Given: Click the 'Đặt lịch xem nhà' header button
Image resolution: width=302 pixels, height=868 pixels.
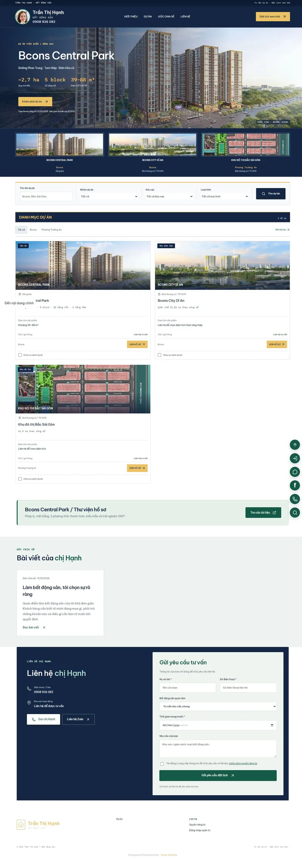Looking at the screenshot, I should (x=273, y=17).
